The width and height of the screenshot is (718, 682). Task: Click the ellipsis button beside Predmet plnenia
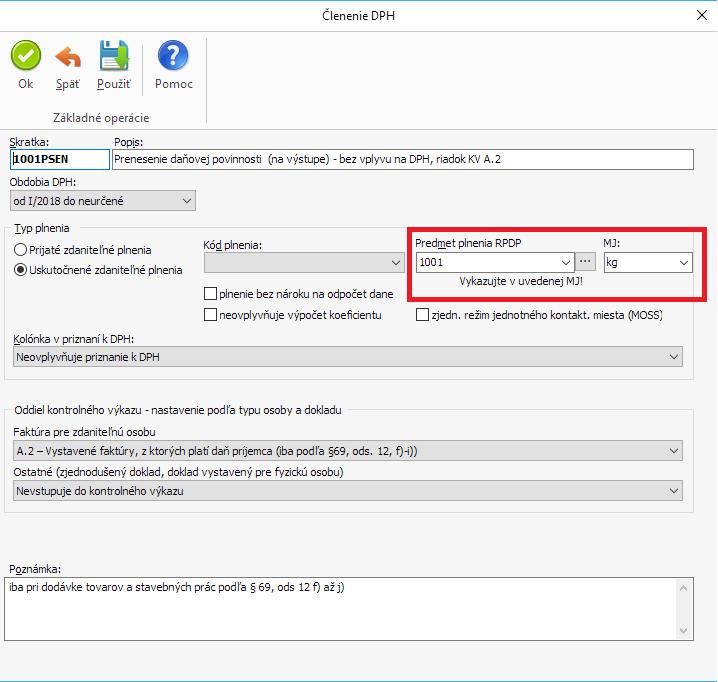(x=585, y=262)
